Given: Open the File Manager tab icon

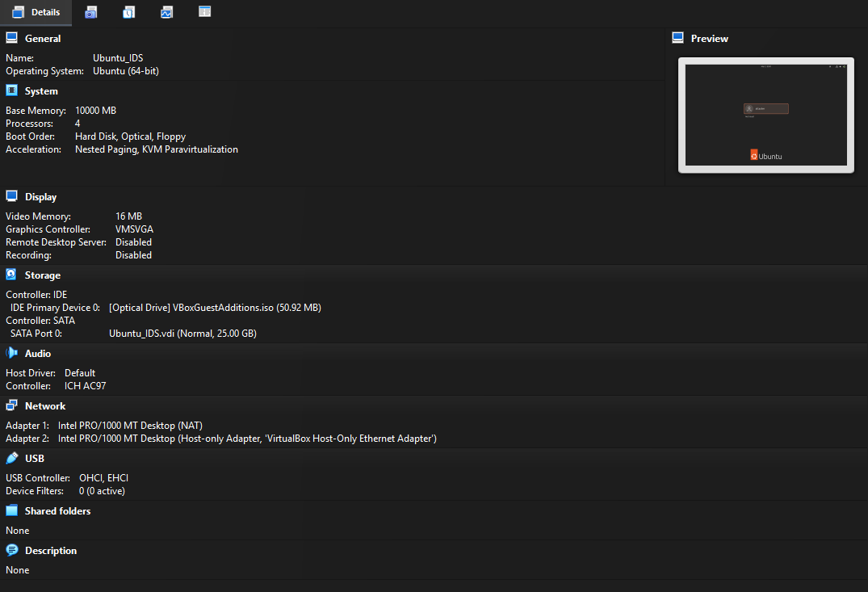Looking at the screenshot, I should coord(205,11).
